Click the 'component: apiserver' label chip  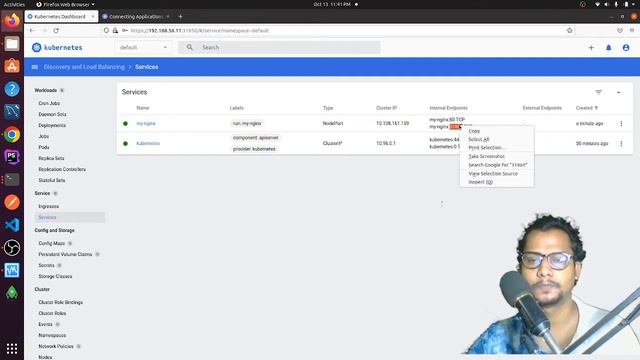pos(256,138)
